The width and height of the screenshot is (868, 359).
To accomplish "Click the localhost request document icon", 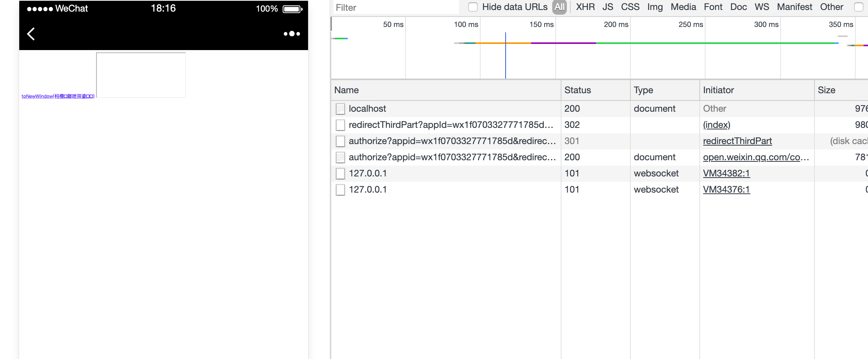I will (340, 109).
